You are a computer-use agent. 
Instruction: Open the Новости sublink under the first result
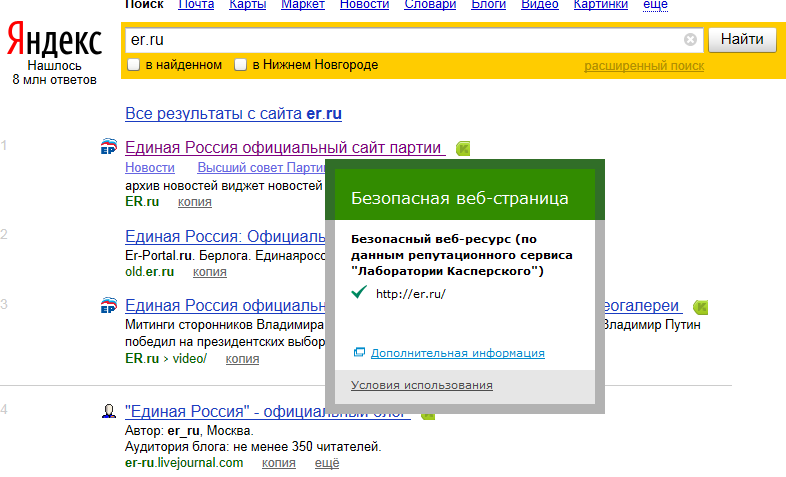[x=150, y=167]
